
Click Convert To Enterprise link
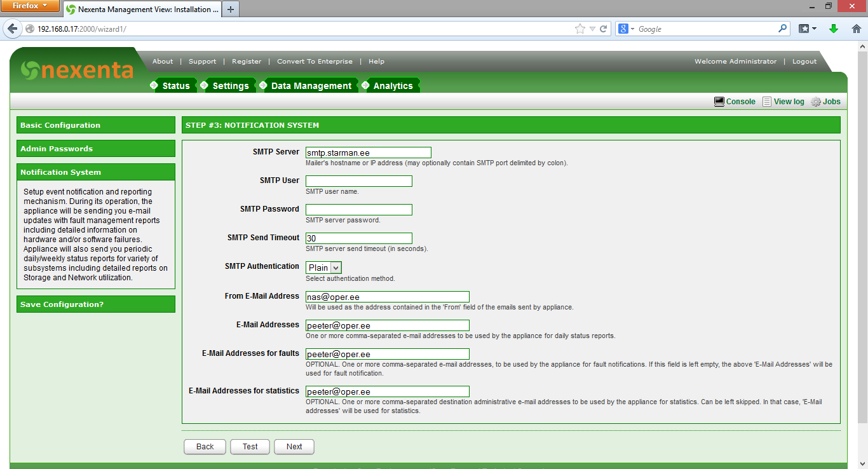coord(315,62)
